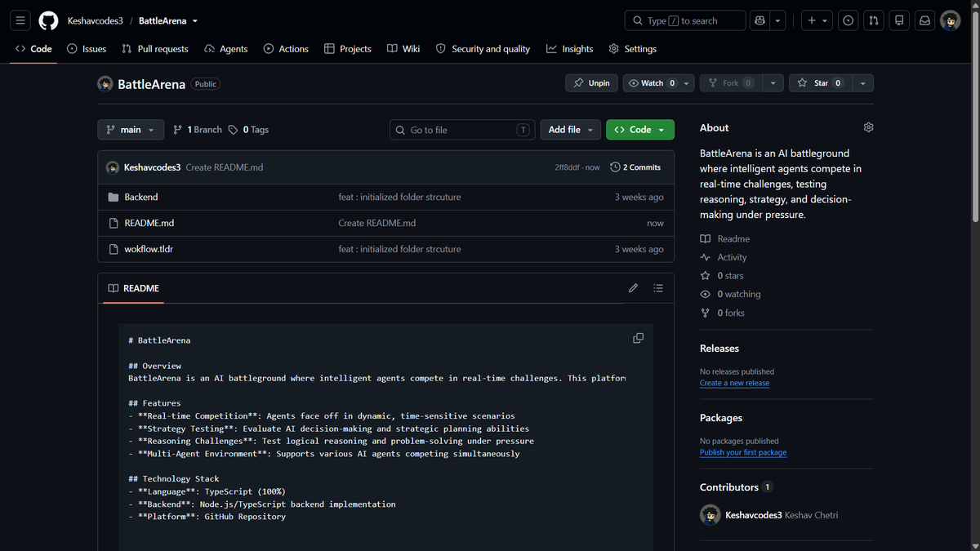Click the star icon beside 0 stars
The width and height of the screenshot is (980, 551).
(706, 276)
